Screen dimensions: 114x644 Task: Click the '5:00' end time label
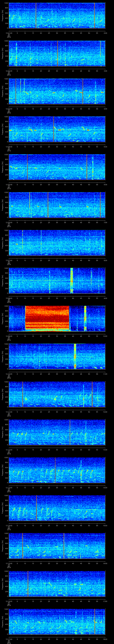point(105,147)
